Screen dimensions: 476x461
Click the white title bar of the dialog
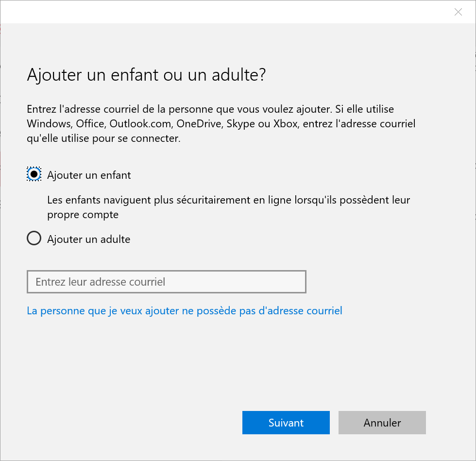tap(219, 12)
